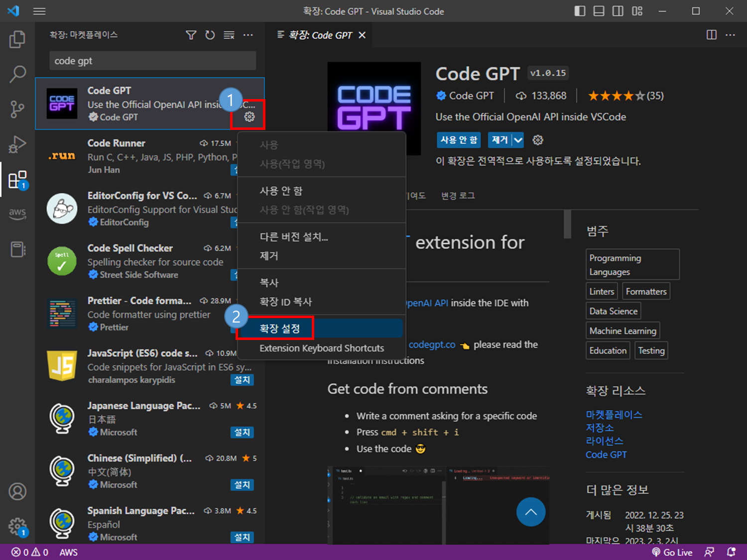Click the Data Science category tag

(613, 311)
